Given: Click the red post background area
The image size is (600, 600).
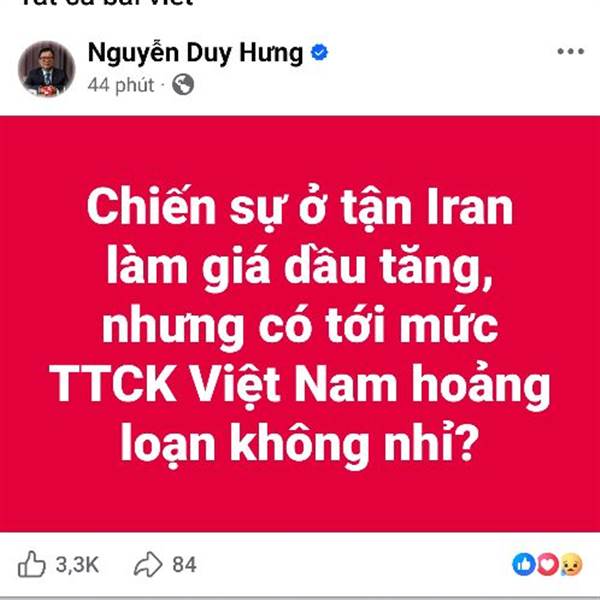Looking at the screenshot, I should tap(300, 324).
